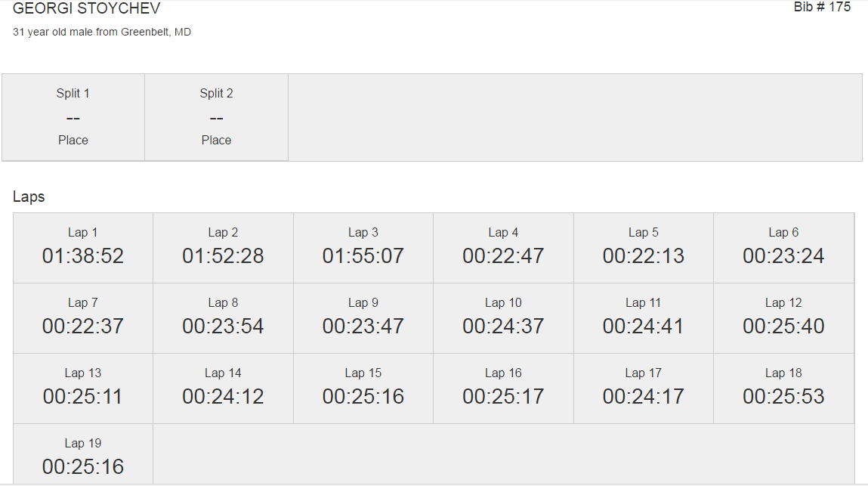The width and height of the screenshot is (868, 486).
Task: Select the Lap 18 time 00:25:53
Action: point(783,397)
